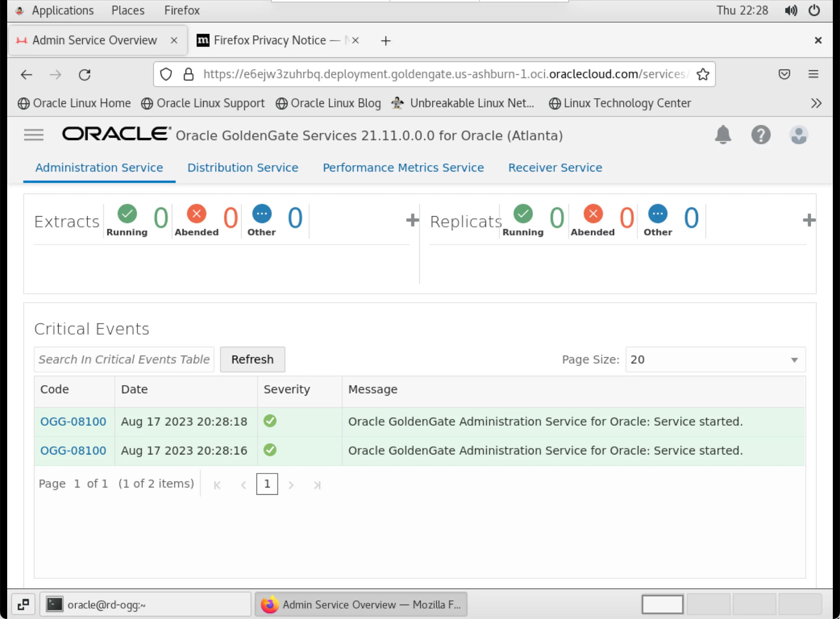Image resolution: width=840 pixels, height=619 pixels.
Task: Open the notifications bell
Action: click(x=723, y=135)
